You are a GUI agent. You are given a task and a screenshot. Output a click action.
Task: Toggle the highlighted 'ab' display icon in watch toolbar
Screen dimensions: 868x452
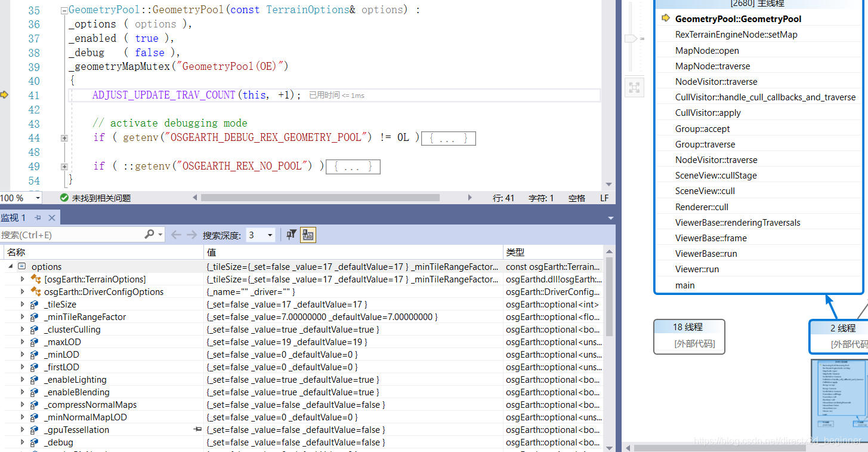point(308,235)
